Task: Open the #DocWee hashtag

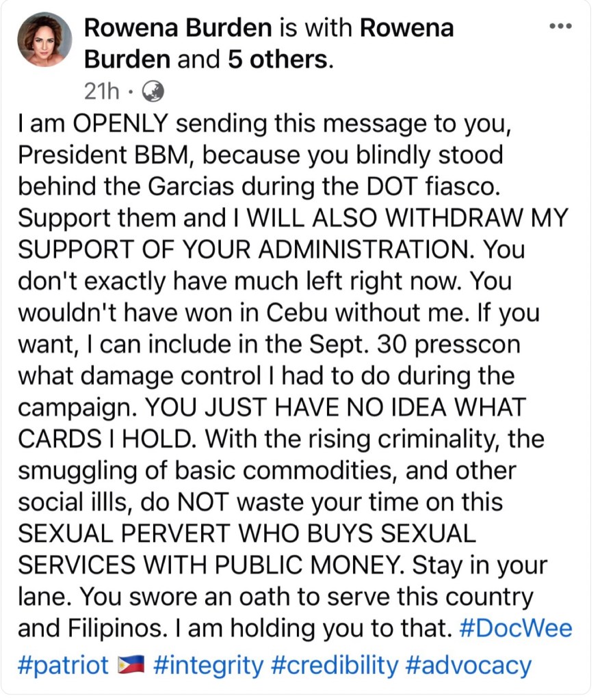Action: click(516, 628)
